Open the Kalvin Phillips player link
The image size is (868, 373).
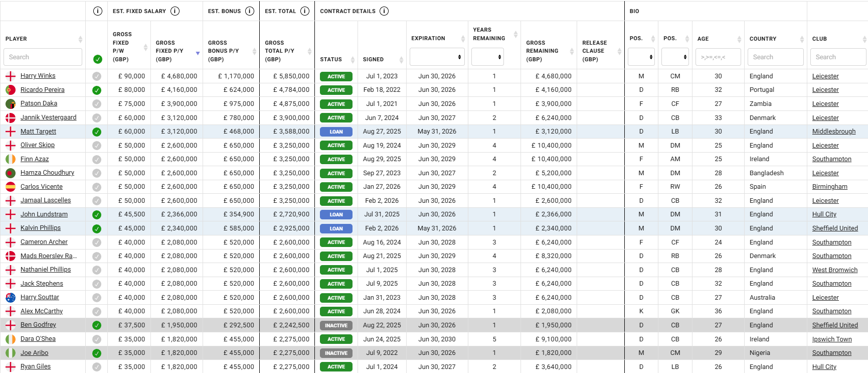tap(41, 228)
